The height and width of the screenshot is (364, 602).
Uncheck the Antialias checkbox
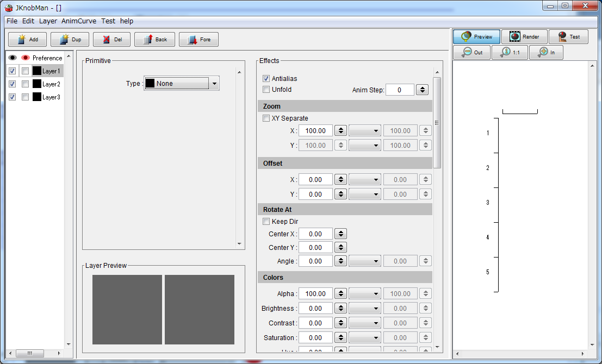(x=266, y=79)
